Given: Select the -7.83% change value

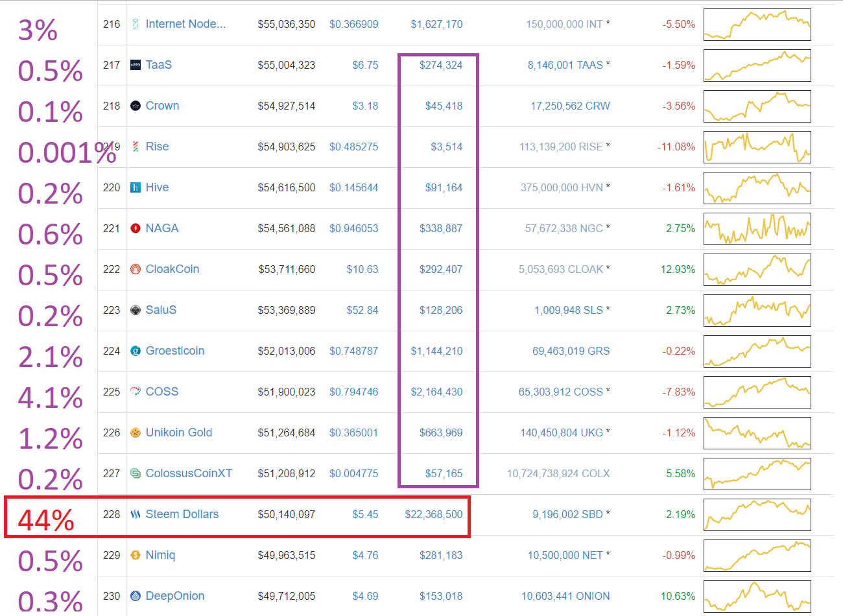Looking at the screenshot, I should (x=679, y=392).
